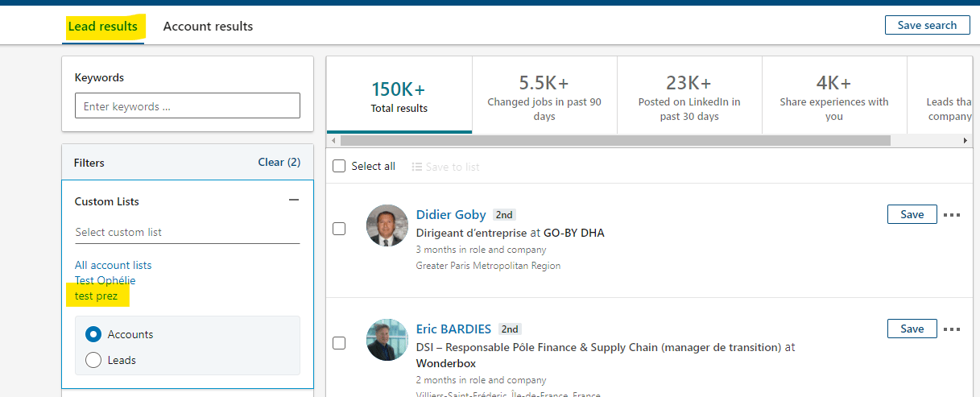Open the GO-BY DHA company link
The width and height of the screenshot is (980, 397).
(x=573, y=233)
